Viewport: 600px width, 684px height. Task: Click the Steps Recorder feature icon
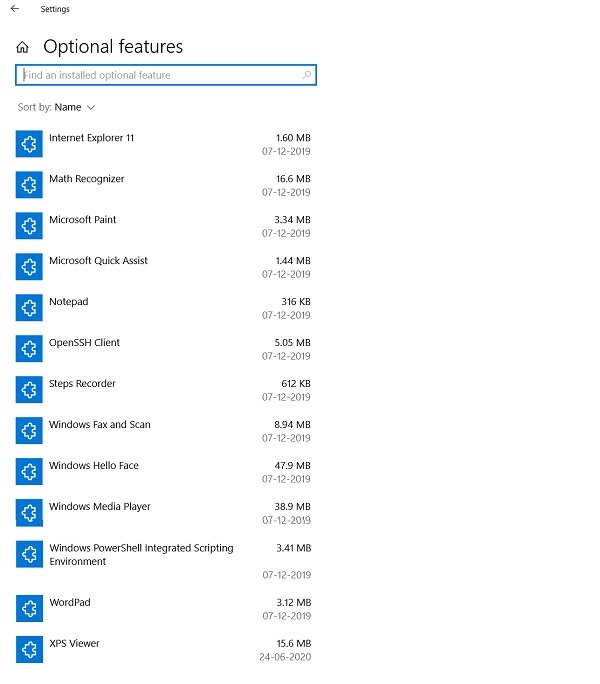click(29, 390)
